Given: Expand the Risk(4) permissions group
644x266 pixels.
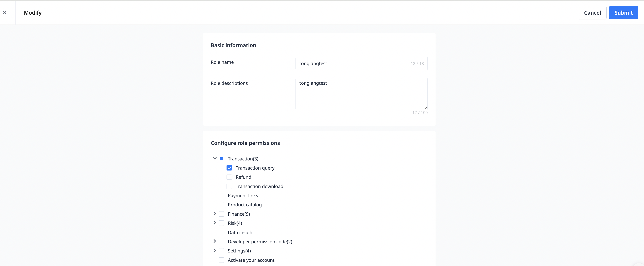Looking at the screenshot, I should pyautogui.click(x=214, y=223).
